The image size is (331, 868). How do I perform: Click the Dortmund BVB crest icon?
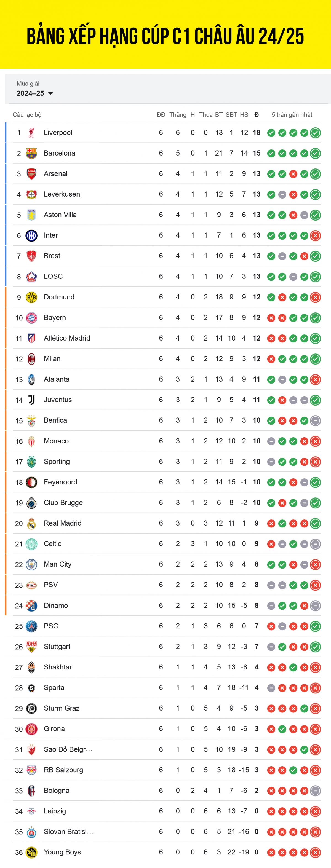coord(31,297)
